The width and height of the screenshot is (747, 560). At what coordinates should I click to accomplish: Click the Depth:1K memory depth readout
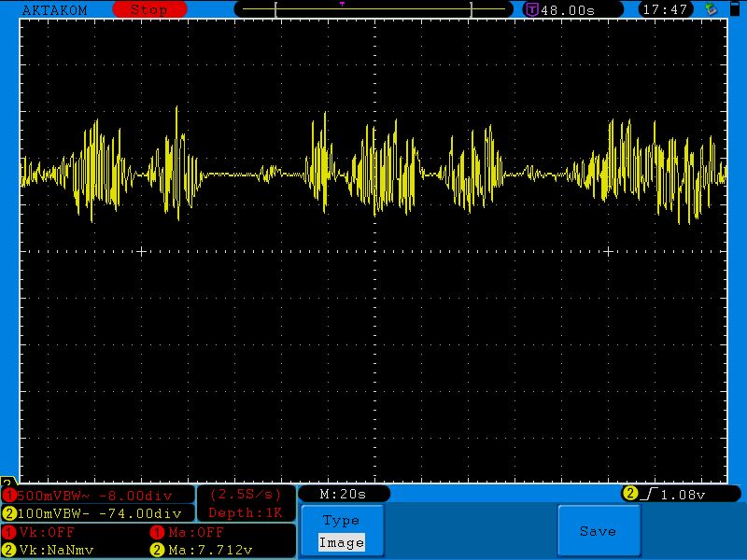246,512
